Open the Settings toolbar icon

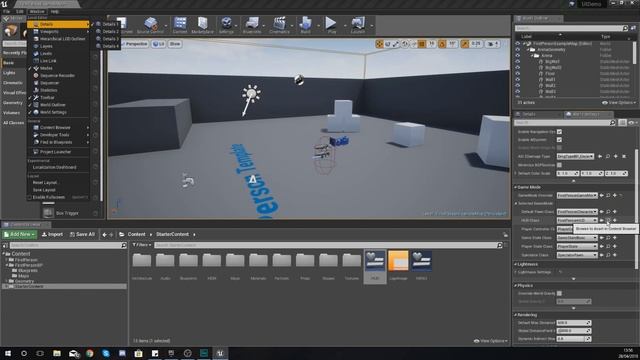(x=226, y=23)
